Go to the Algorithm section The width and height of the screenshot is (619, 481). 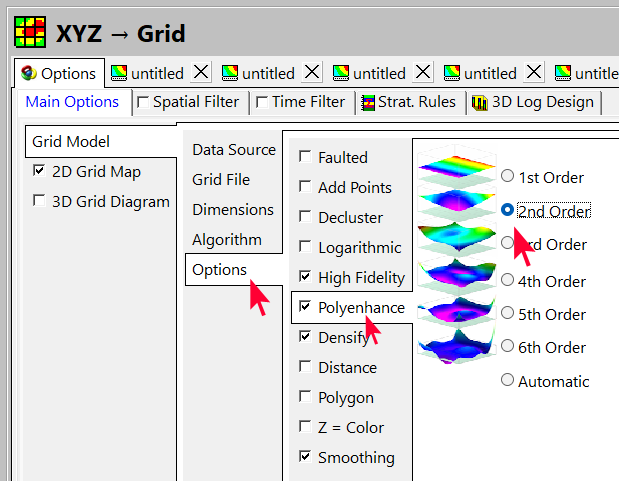coord(227,240)
